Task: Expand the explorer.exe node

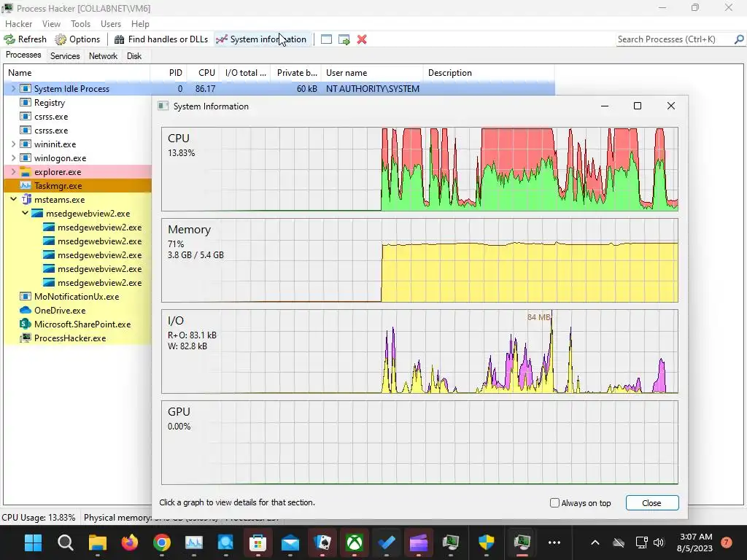Action: point(13,171)
